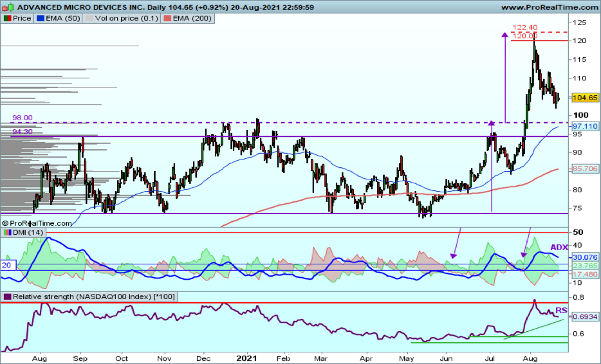
Task: Click the 2021 year label on time axis
Action: [x=246, y=359]
